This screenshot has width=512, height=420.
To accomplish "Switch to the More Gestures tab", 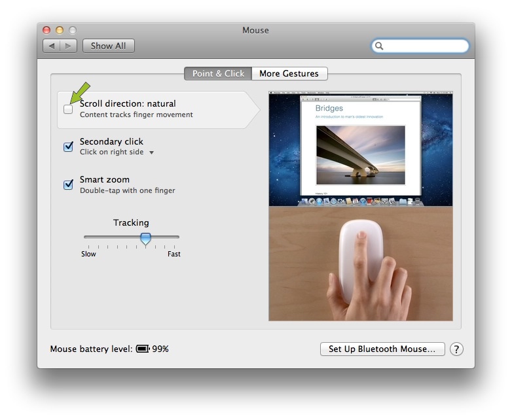I will [289, 73].
